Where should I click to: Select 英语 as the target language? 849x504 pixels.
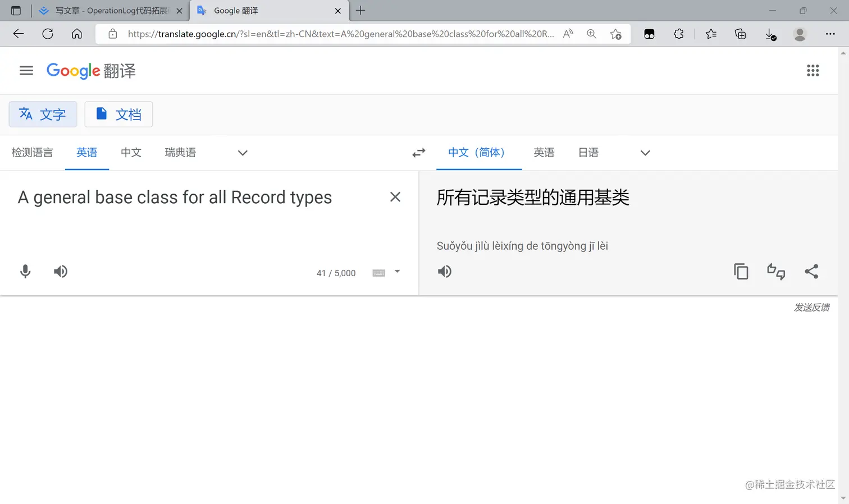tap(544, 153)
